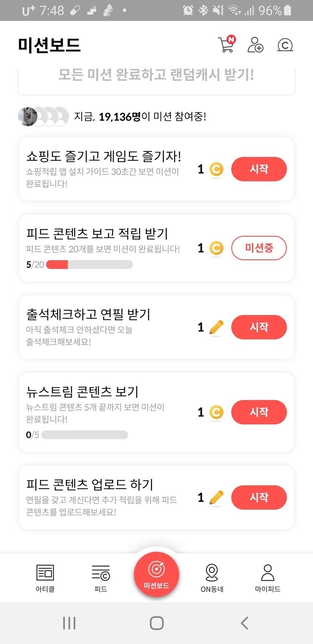Tap the add friend icon
Screen dimensions: 313x644
pyautogui.click(x=255, y=45)
